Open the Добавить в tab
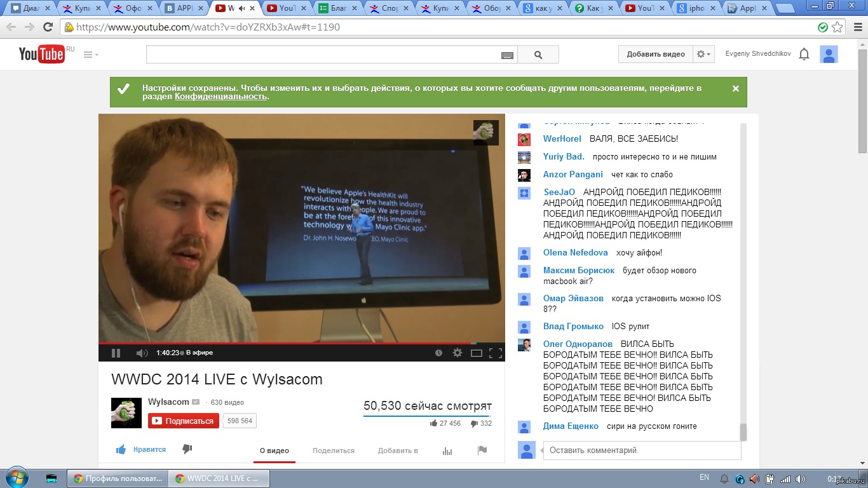 [x=398, y=451]
